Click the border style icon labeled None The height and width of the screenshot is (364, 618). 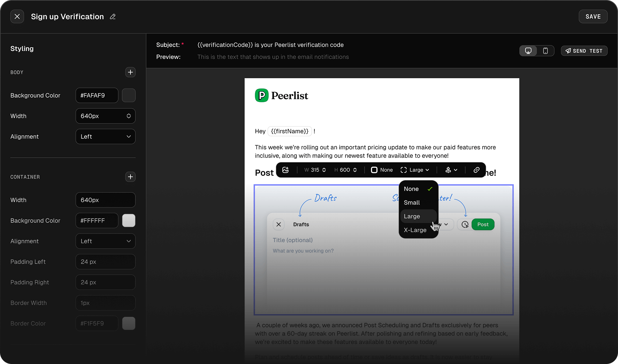click(375, 170)
